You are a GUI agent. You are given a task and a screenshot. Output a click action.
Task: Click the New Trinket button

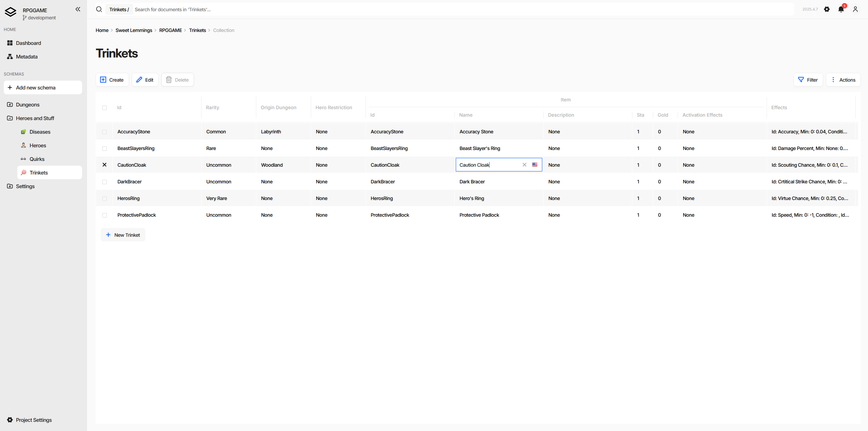click(123, 235)
